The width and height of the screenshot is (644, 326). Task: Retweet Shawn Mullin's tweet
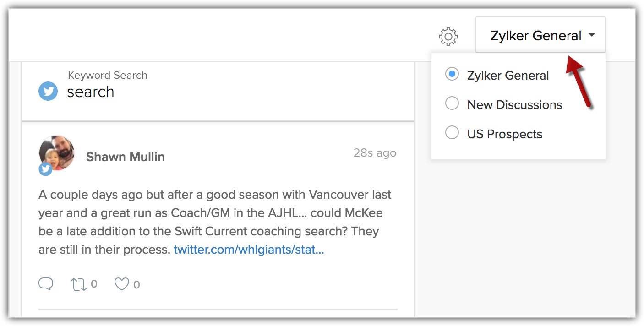pos(78,285)
